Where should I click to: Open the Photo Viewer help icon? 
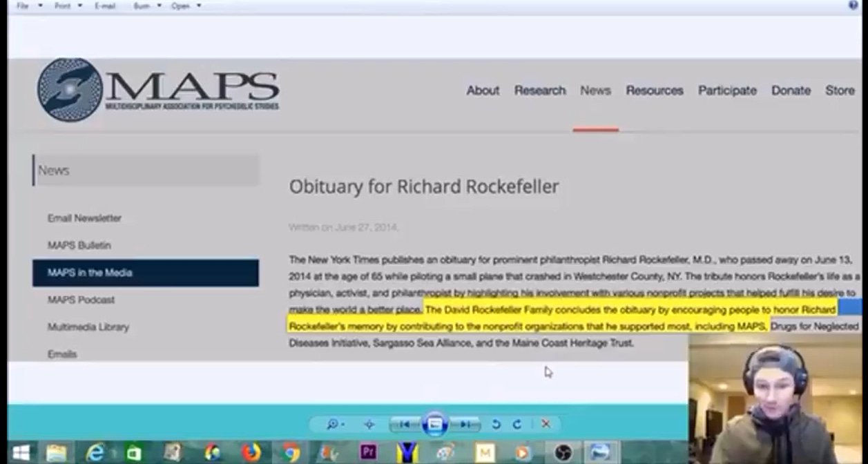coord(853,5)
